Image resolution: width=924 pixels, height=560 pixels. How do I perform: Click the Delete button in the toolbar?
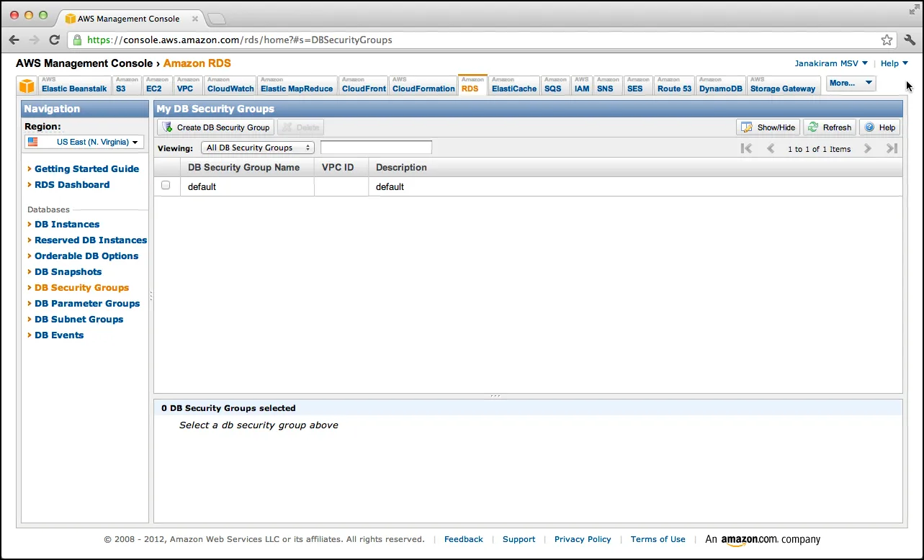pos(300,127)
